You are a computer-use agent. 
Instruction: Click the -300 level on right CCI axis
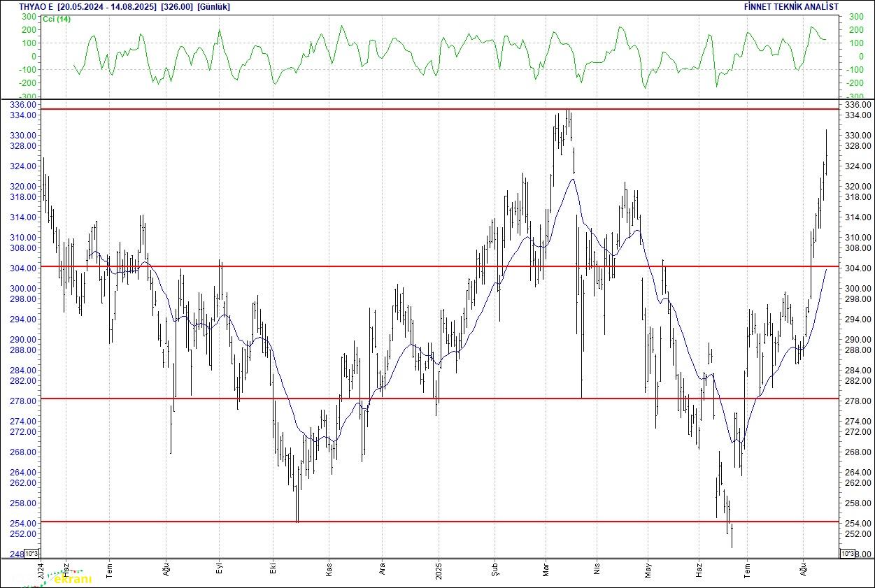[x=856, y=96]
